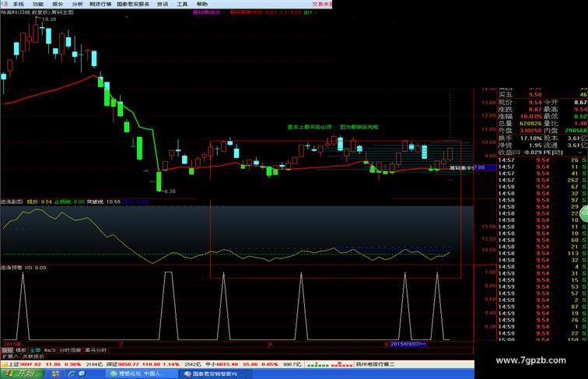
Task: Click the 外盘 value 330258
Action: click(530, 131)
